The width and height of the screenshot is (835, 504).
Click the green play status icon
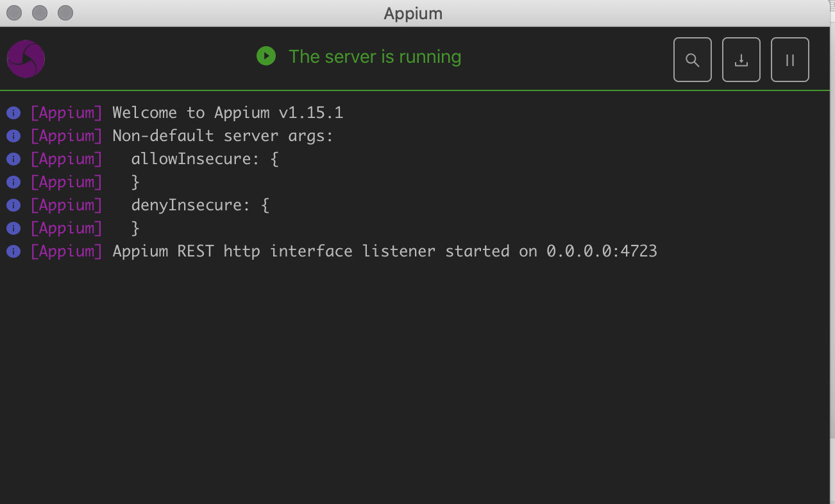266,56
